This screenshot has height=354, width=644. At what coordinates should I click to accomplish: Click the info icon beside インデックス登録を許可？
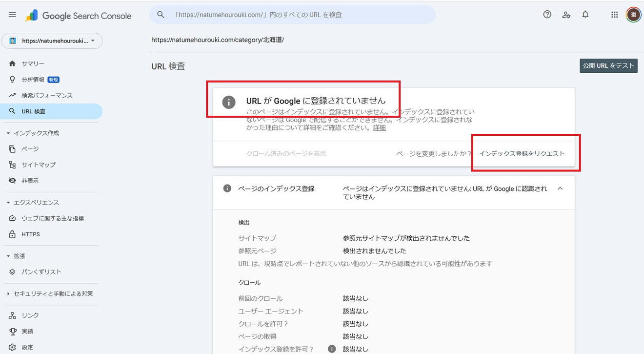[332, 349]
